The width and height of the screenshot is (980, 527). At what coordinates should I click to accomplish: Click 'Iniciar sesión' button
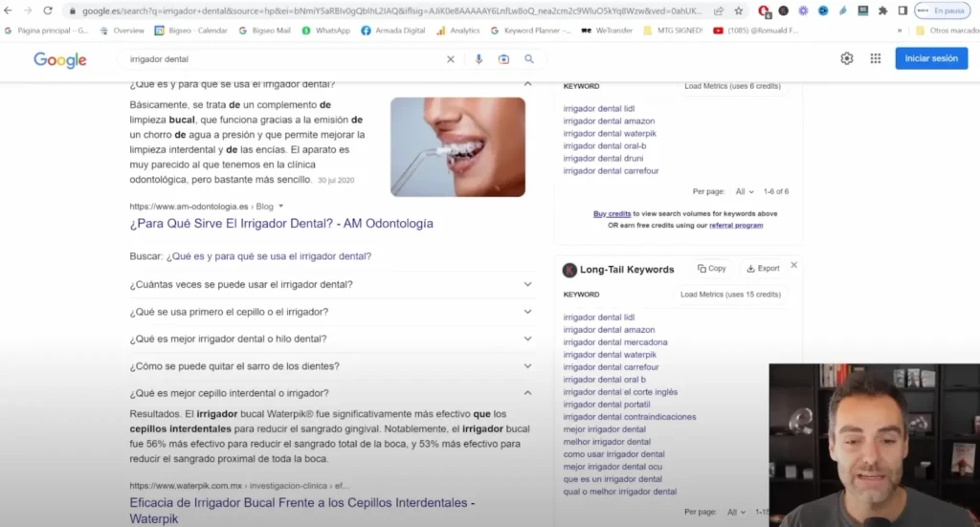[x=931, y=58]
